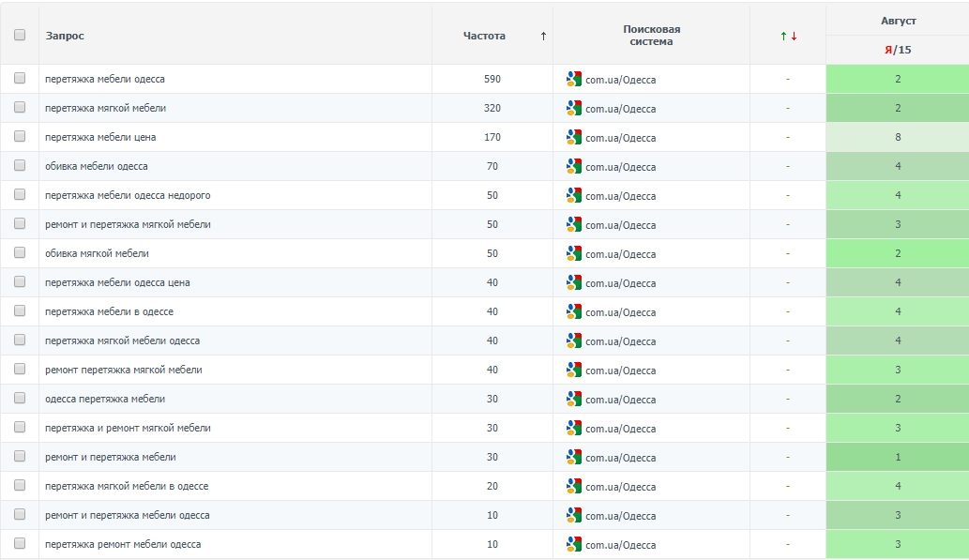Select checkbox for 'ремонт и перетяжка мебели'

pos(20,457)
